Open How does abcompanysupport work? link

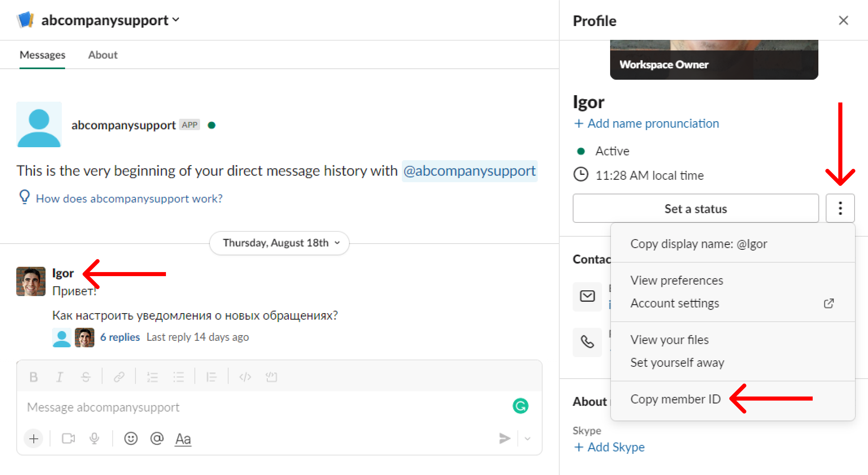click(x=129, y=198)
